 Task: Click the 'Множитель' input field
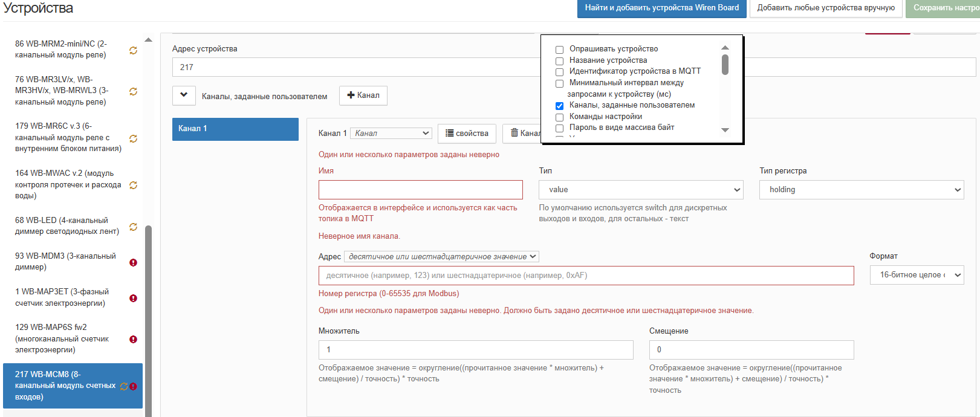476,350
